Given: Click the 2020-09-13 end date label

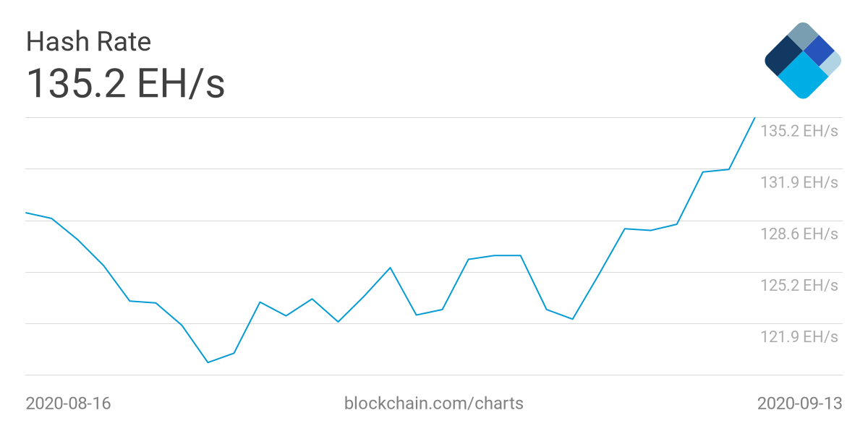Looking at the screenshot, I should 799,403.
